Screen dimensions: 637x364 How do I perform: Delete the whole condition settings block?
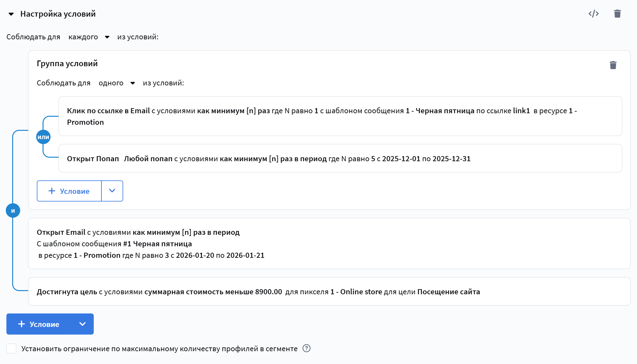click(617, 14)
